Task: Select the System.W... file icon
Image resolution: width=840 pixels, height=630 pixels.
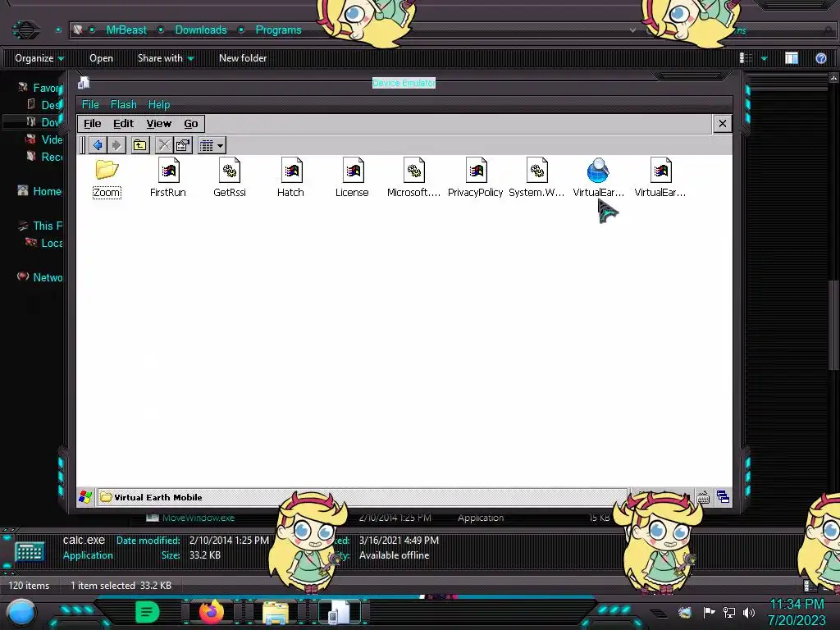Action: coord(536,178)
